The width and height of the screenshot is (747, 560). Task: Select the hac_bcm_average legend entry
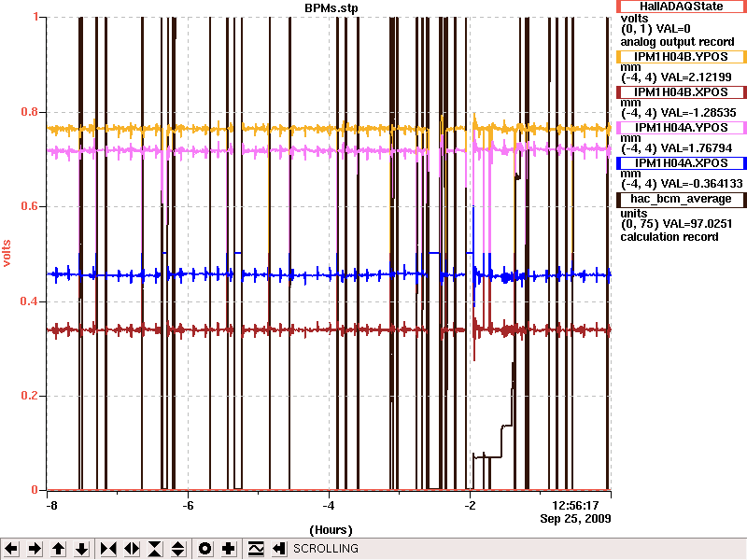pos(682,199)
